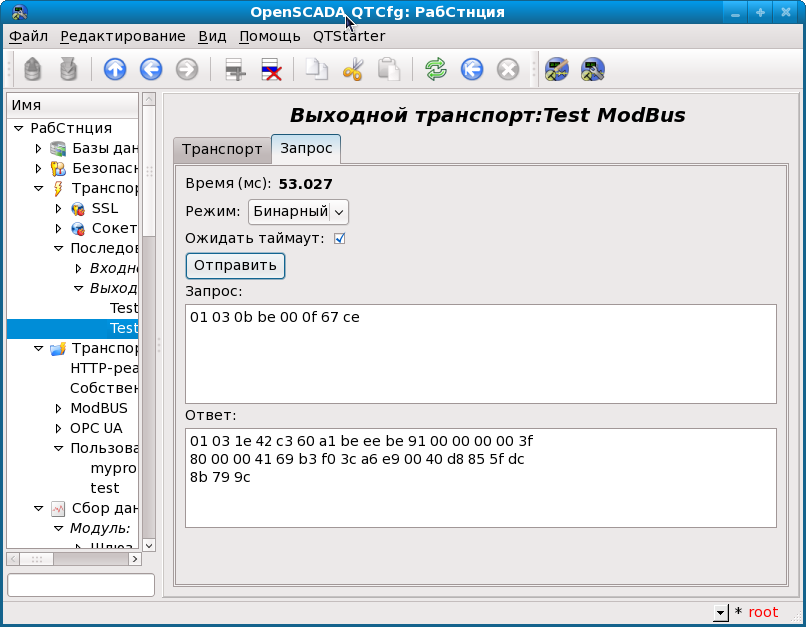
Task: Select the SSL item in the tree
Action: [x=104, y=208]
